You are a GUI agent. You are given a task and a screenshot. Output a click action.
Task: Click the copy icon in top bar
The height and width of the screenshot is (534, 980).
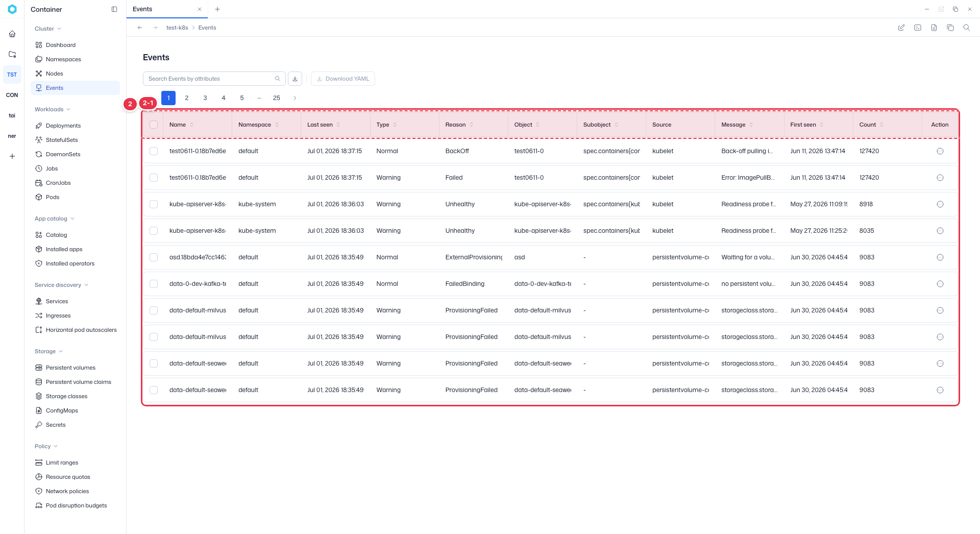click(x=950, y=28)
